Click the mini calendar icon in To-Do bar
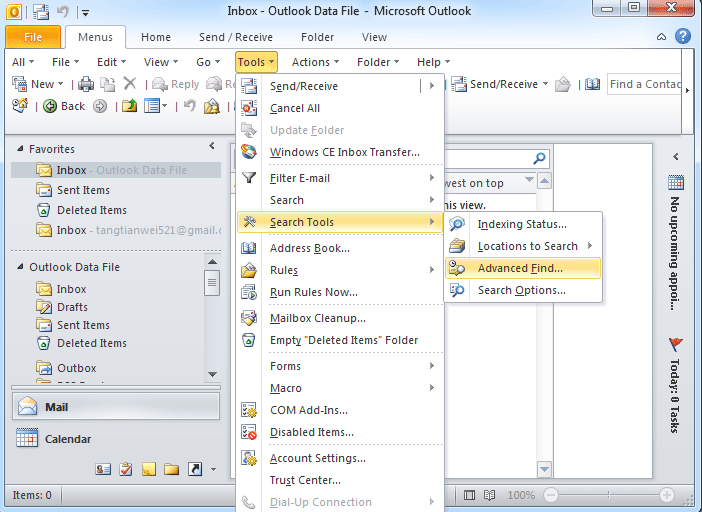The width and height of the screenshot is (702, 512). tap(676, 183)
